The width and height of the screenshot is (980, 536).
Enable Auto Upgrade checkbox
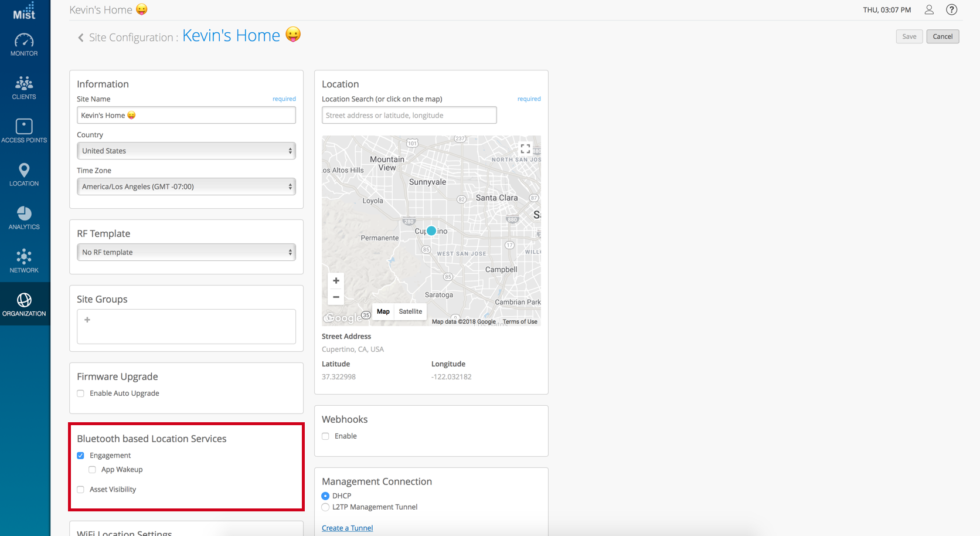coord(81,393)
